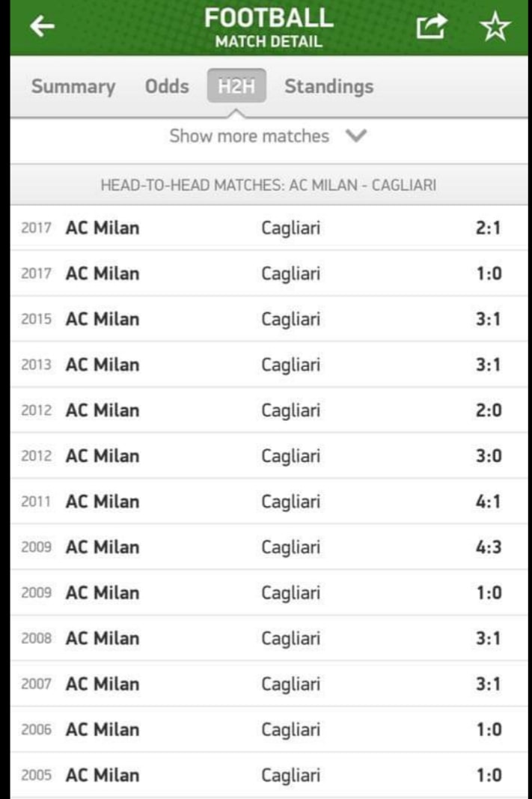Expand Show more matches chevron
The height and width of the screenshot is (799, 532).
(356, 136)
